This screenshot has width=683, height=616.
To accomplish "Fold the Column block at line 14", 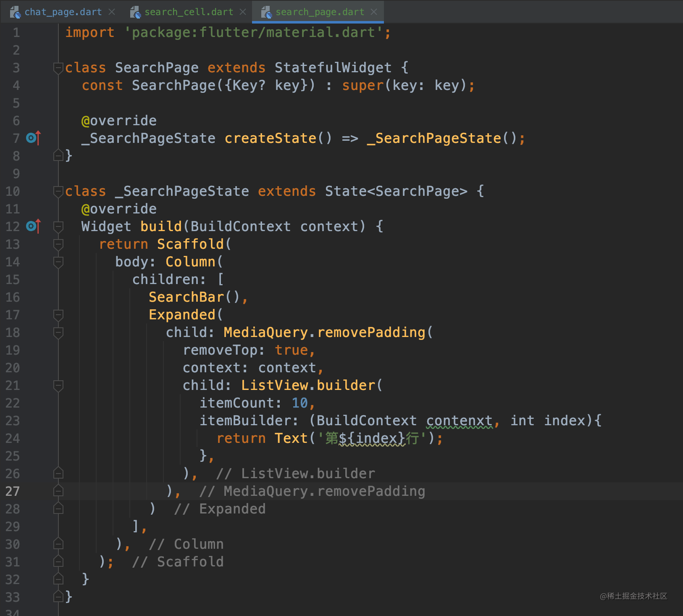I will point(58,262).
